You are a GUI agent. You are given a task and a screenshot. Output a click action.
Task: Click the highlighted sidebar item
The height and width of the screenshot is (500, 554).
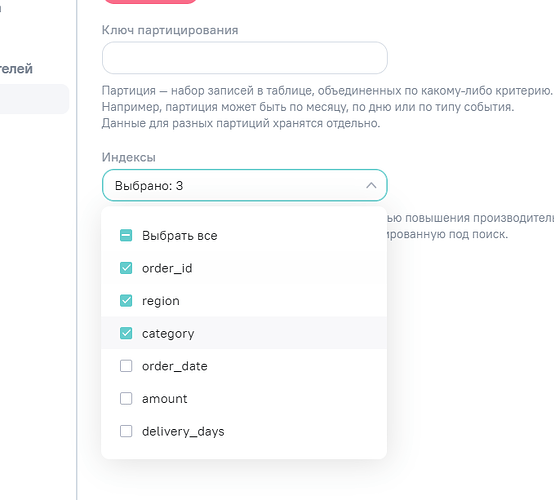pos(34,99)
